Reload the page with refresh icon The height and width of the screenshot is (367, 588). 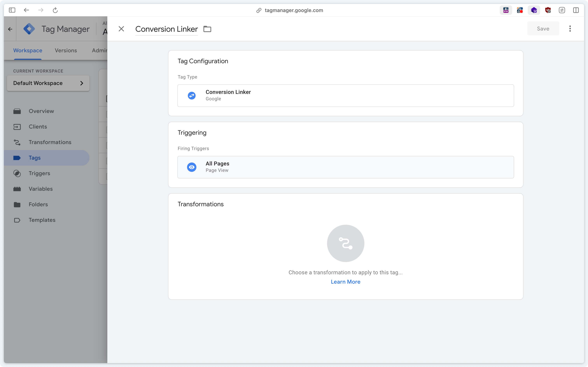pos(55,10)
